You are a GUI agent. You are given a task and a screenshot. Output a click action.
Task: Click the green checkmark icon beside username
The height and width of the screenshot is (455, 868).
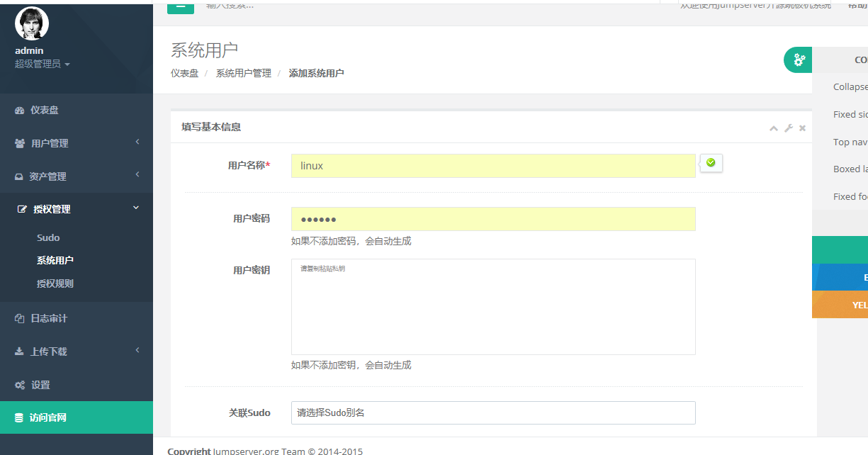click(711, 163)
